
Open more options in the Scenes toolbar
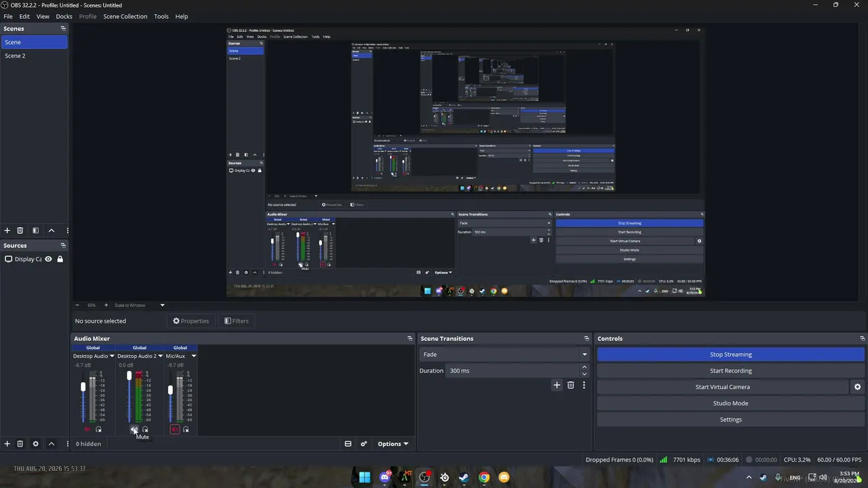67,230
